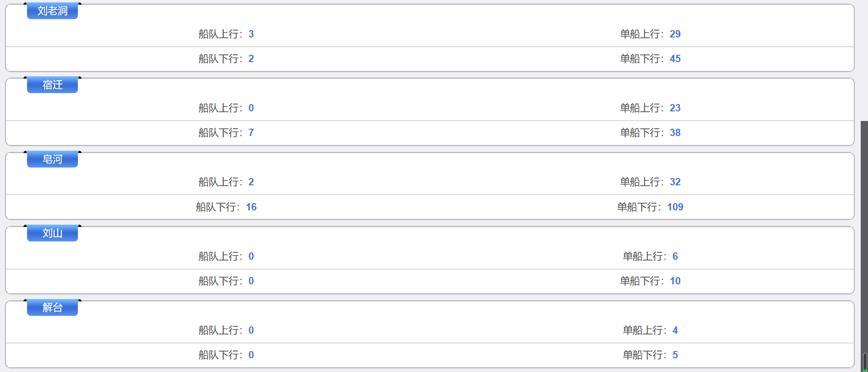Select 刘山 单船下行 value 10
This screenshot has height=372, width=868.
(675, 281)
